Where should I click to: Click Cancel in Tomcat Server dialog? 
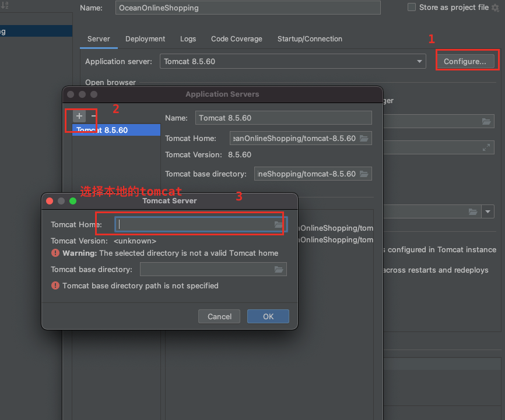pyautogui.click(x=219, y=317)
